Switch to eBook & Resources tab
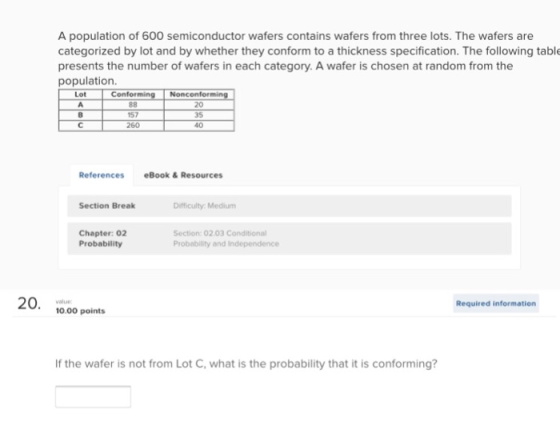 [x=183, y=175]
